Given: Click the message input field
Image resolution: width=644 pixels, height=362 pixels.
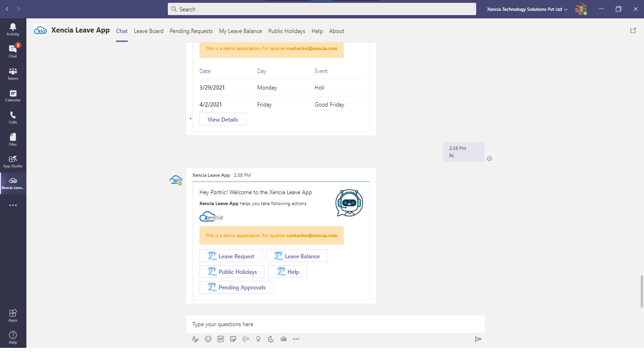Looking at the screenshot, I should [x=335, y=324].
